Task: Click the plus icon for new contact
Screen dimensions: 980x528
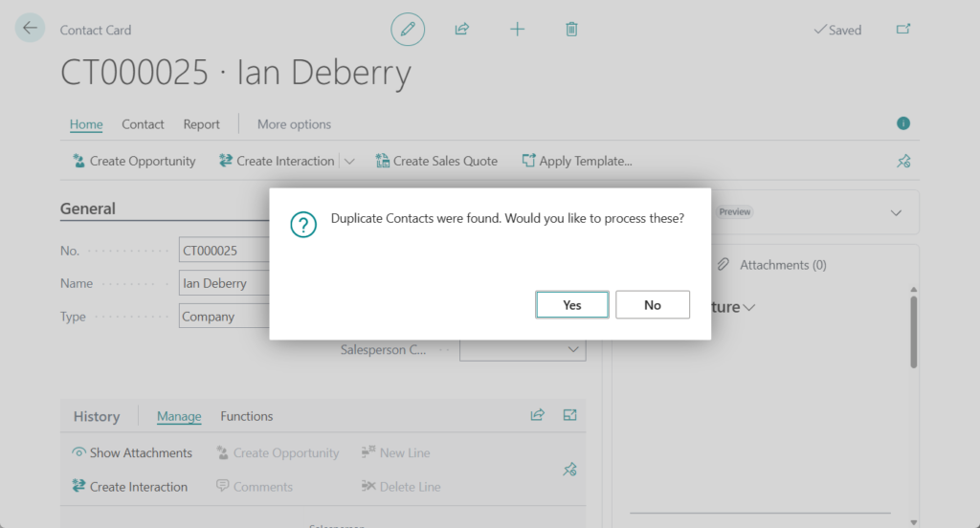Action: point(517,30)
